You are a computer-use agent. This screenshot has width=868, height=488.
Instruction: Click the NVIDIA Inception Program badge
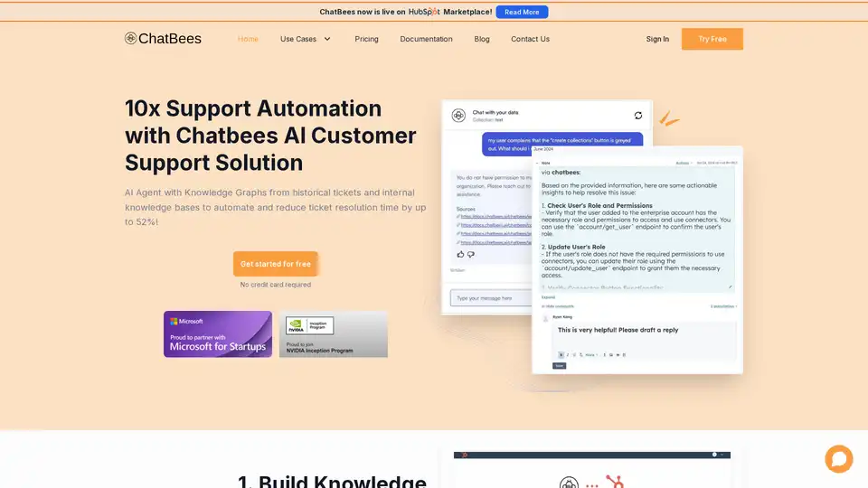(333, 333)
